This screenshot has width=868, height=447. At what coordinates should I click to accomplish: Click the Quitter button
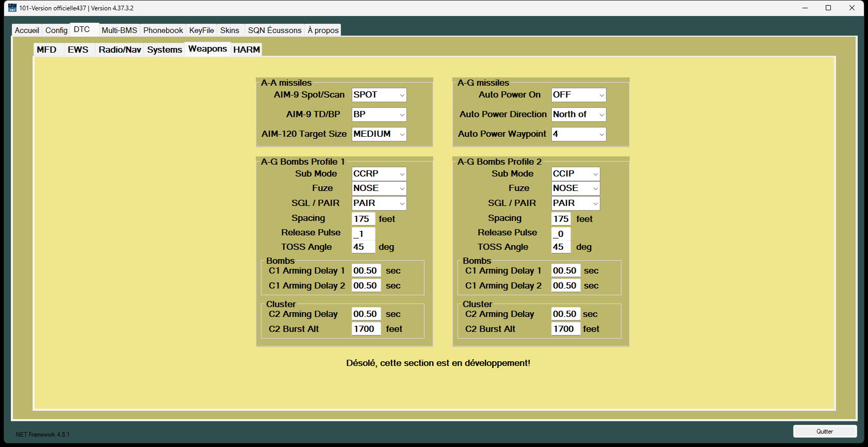[825, 432]
